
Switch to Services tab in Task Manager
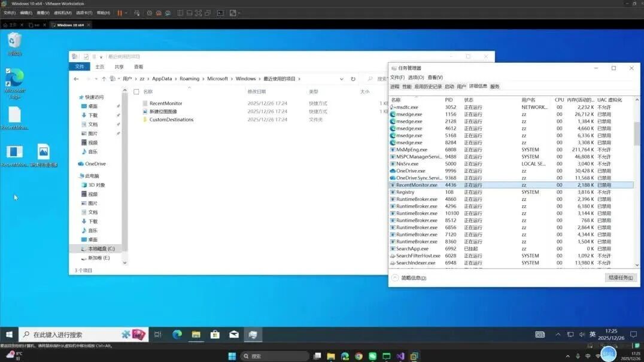pyautogui.click(x=494, y=87)
